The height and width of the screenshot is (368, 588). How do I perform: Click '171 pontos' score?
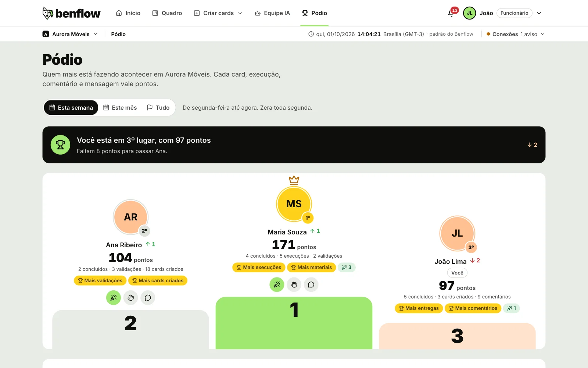tap(294, 245)
